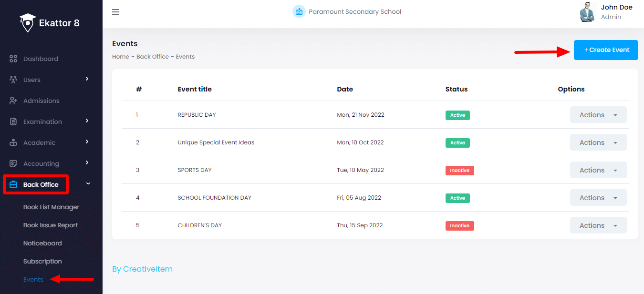Open Actions dropdown for CHILDREN'S DAY
The height and width of the screenshot is (294, 644).
tap(598, 225)
